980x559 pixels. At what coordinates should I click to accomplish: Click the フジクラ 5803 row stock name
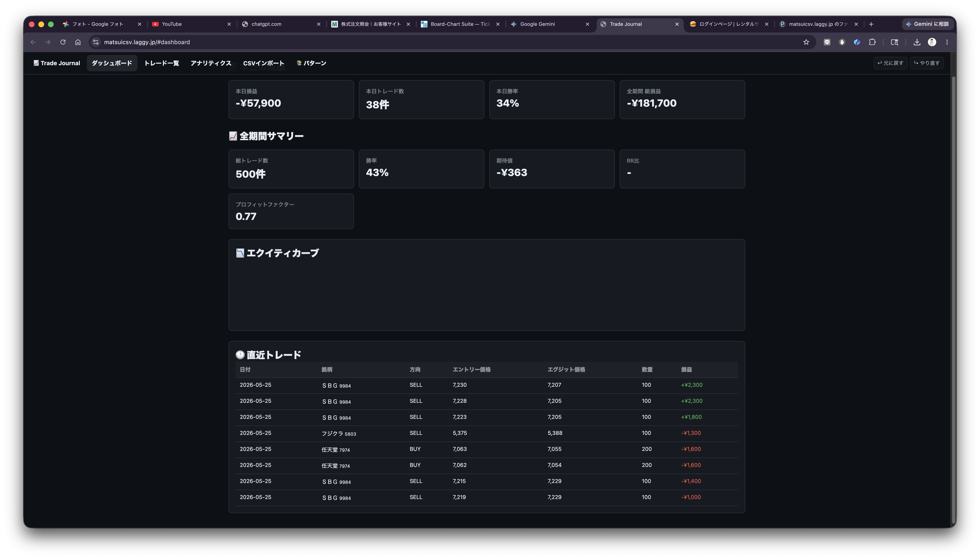coord(339,434)
